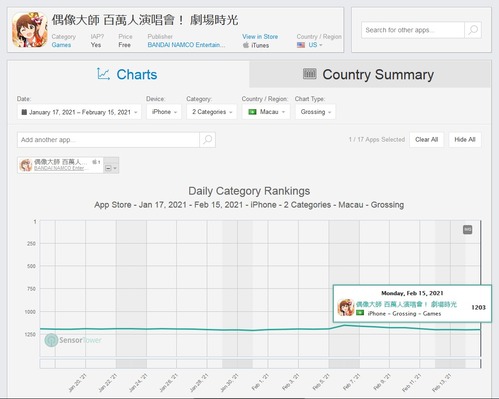Toggle selected app chip minus button
This screenshot has width=499, height=399.
(x=108, y=168)
